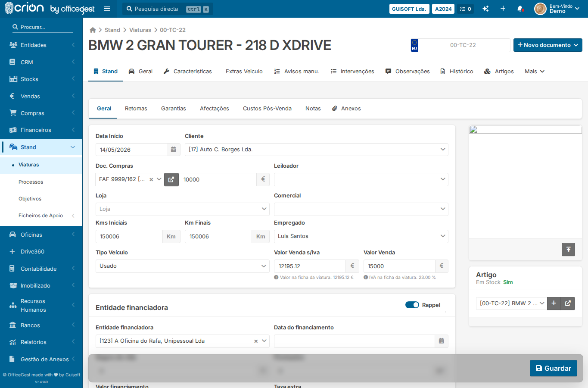Open the Anexos sub-tab
The width and height of the screenshot is (588, 388).
[346, 109]
